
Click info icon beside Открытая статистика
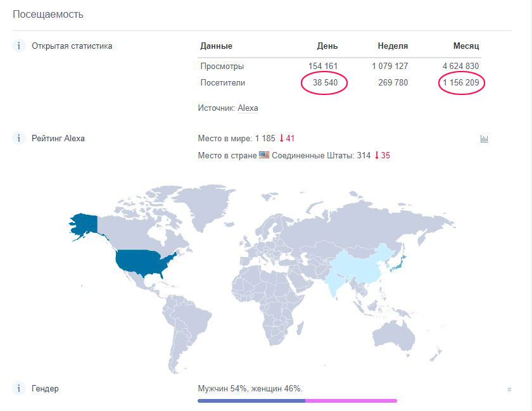[x=19, y=46]
